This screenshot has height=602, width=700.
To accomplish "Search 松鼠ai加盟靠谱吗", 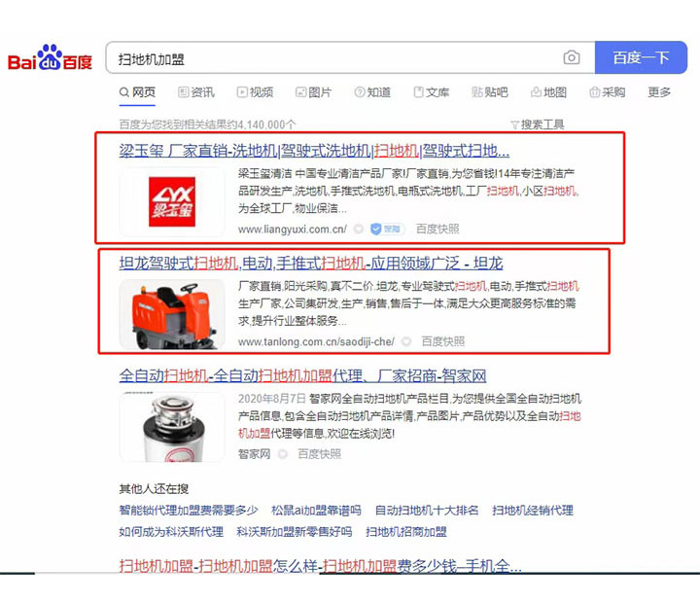I will click(x=317, y=510).
